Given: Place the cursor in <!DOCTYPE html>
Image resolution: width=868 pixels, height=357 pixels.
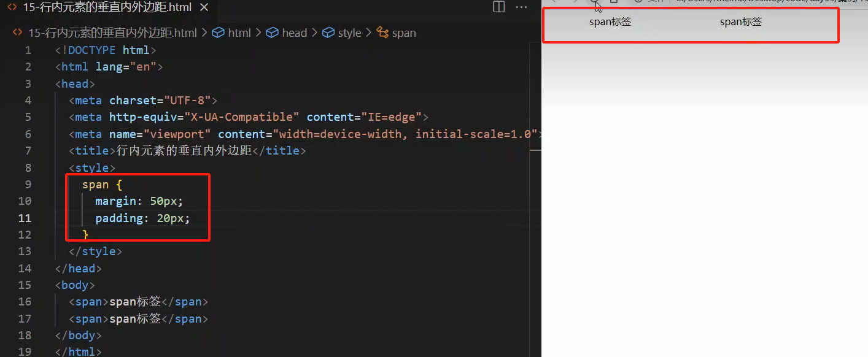Looking at the screenshot, I should pyautogui.click(x=106, y=50).
